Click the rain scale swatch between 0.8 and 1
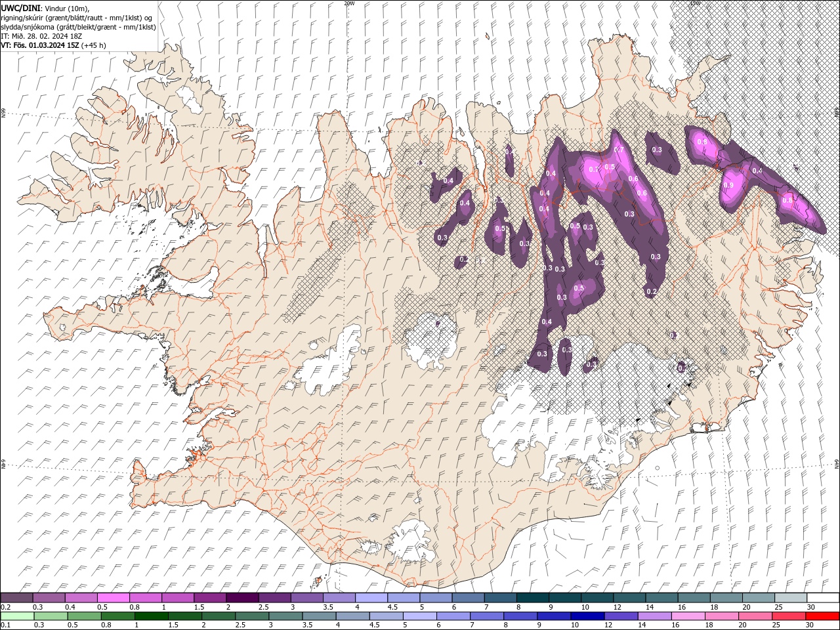 tap(117, 616)
